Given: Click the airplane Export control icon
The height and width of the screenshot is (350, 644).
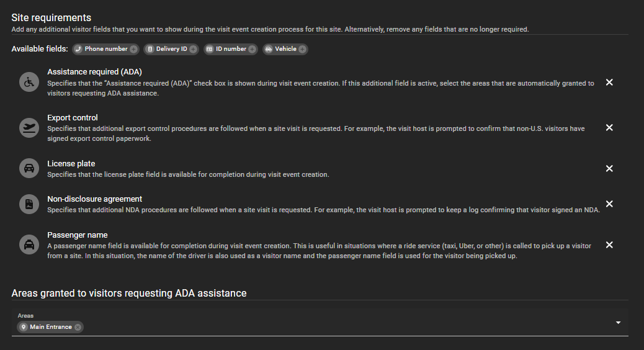Looking at the screenshot, I should tap(29, 128).
